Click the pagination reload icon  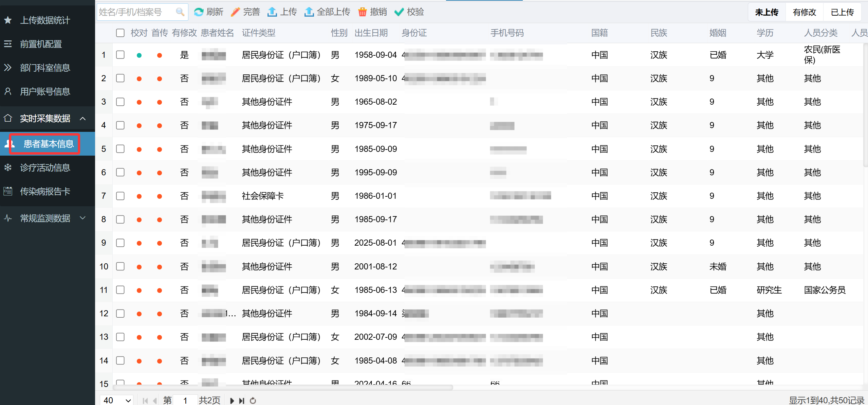(253, 401)
